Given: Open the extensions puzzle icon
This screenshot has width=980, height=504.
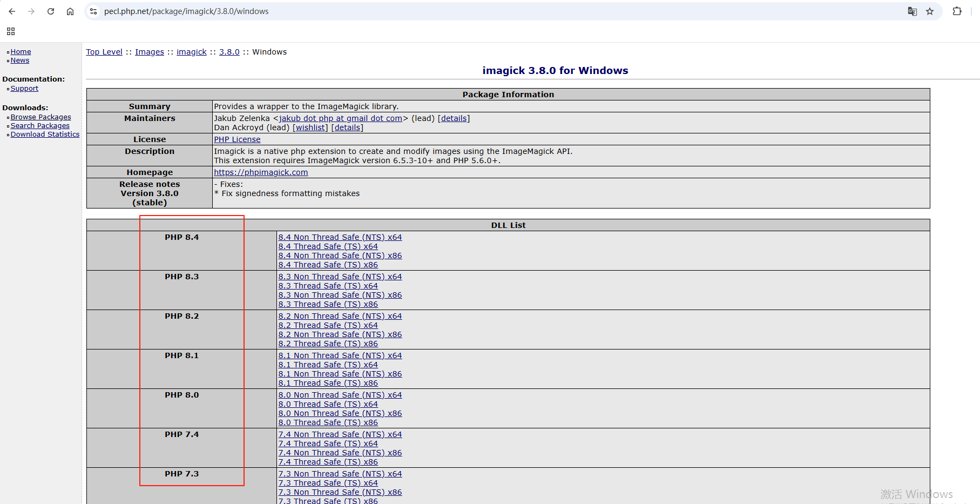Looking at the screenshot, I should point(957,11).
